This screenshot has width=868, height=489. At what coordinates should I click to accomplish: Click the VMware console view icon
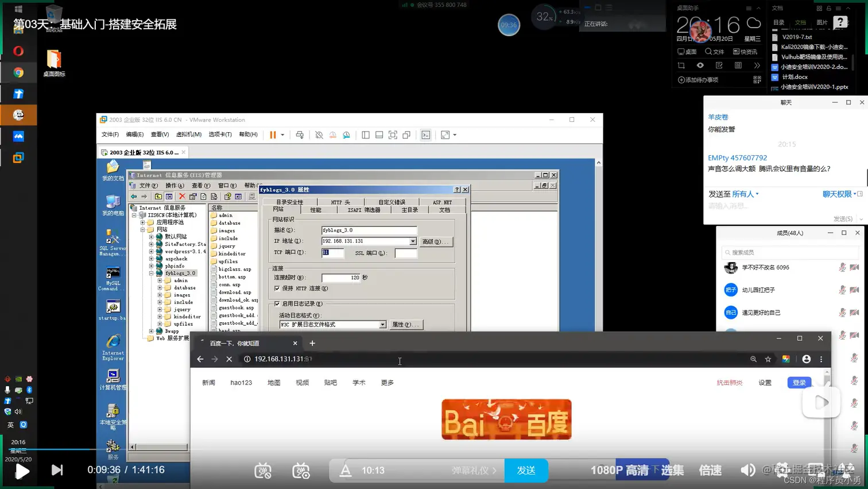pyautogui.click(x=426, y=135)
